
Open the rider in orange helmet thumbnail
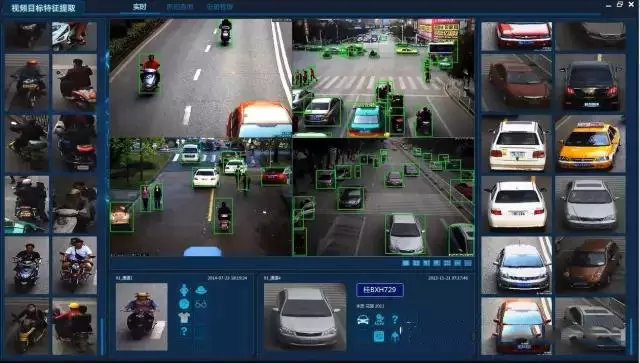coord(27,83)
